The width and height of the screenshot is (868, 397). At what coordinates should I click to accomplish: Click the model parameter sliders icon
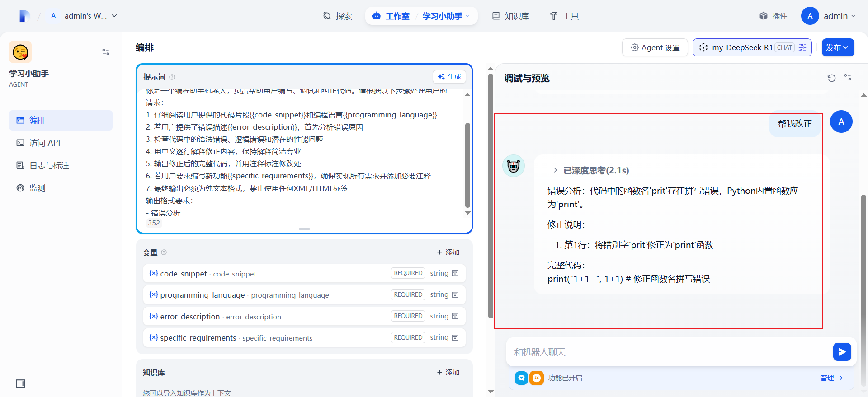coord(803,47)
